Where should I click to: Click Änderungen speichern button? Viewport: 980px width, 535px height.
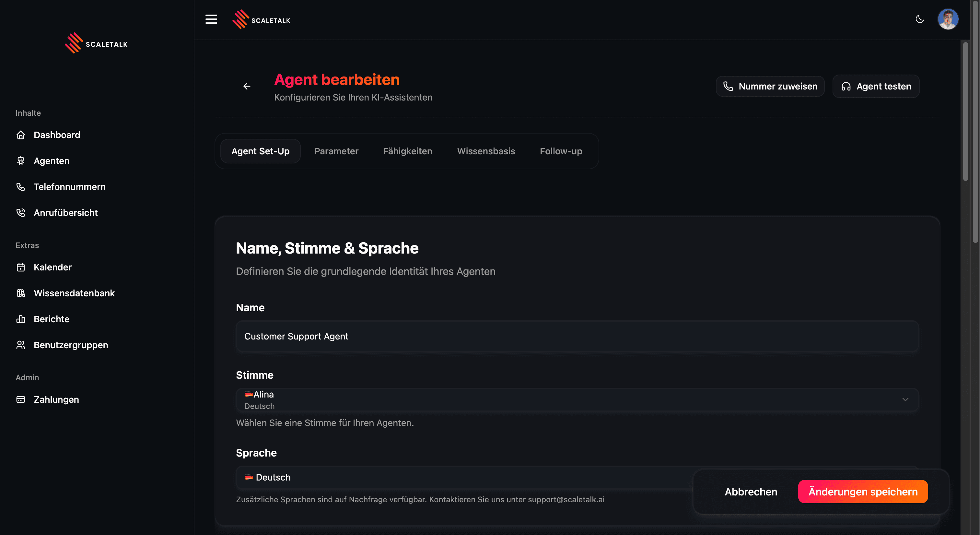tap(862, 492)
